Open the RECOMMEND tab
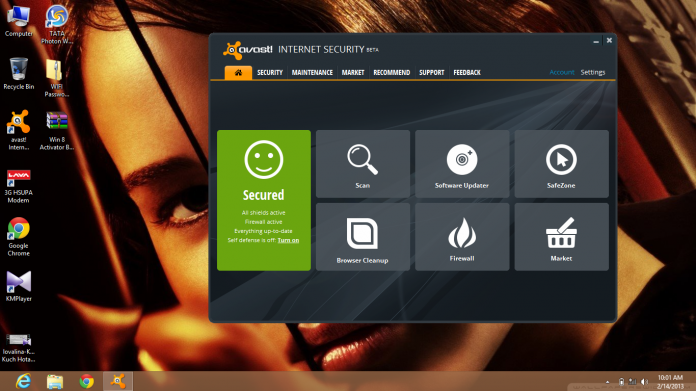Viewport: 696px width, 391px height. tap(392, 72)
